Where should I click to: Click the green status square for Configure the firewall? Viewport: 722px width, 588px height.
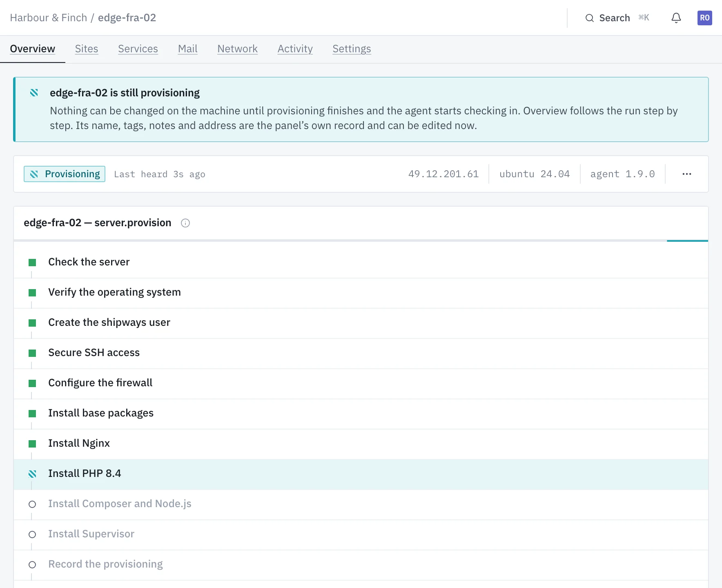32,383
